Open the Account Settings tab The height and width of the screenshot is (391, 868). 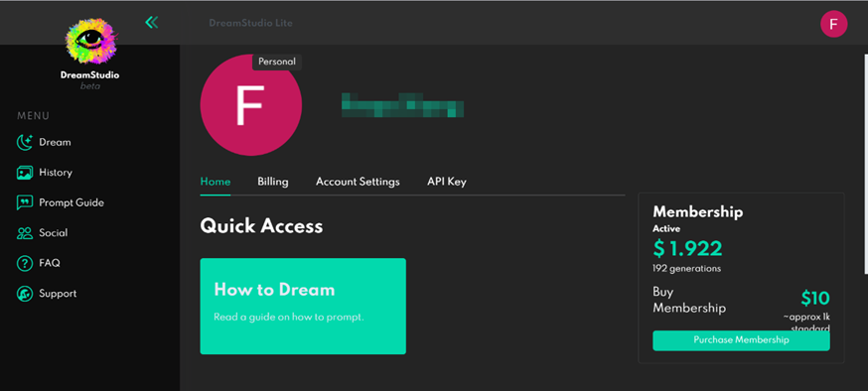(x=358, y=182)
